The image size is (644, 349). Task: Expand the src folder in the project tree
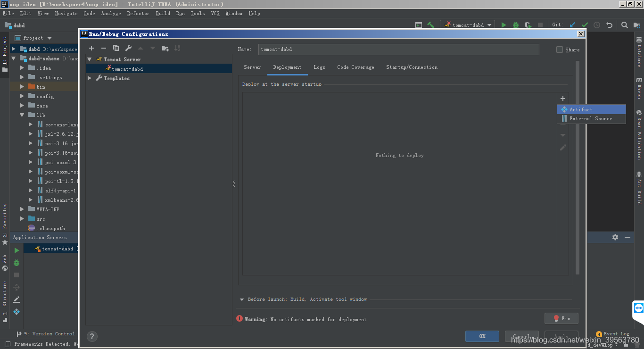pos(22,219)
